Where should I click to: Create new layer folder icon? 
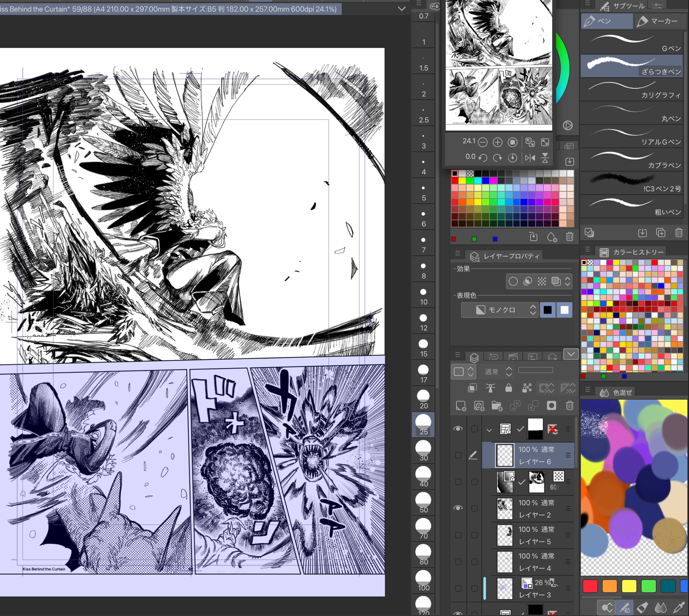point(497,406)
